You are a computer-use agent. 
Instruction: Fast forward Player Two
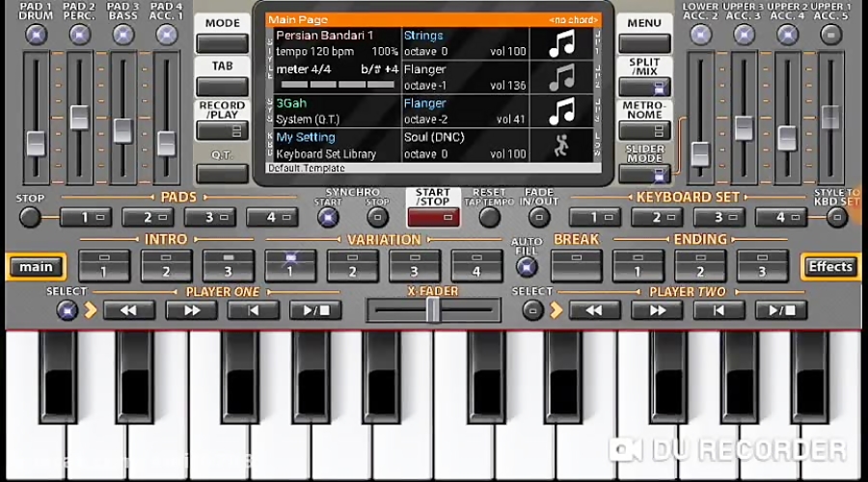(657, 310)
